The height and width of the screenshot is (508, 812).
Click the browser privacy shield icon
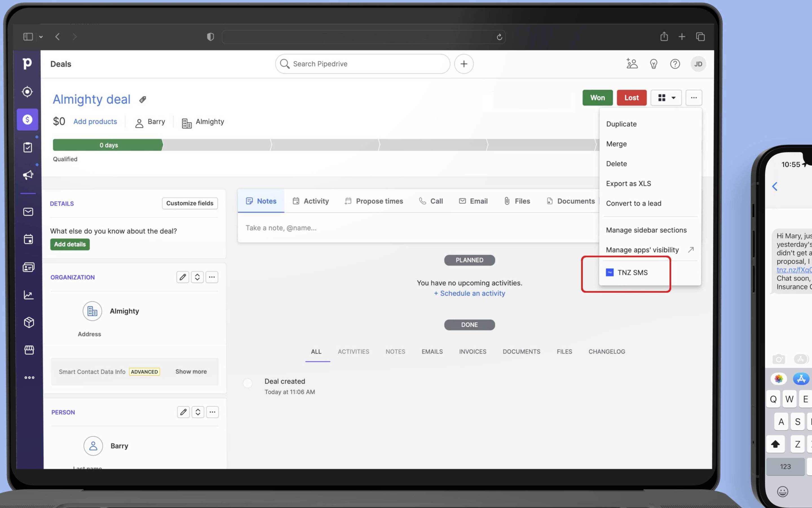coord(210,37)
